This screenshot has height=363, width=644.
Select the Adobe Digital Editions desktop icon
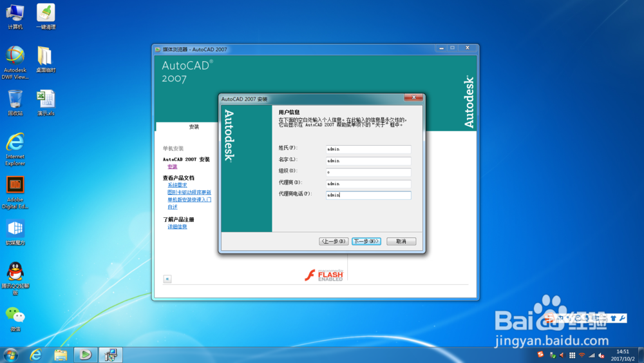(15, 192)
